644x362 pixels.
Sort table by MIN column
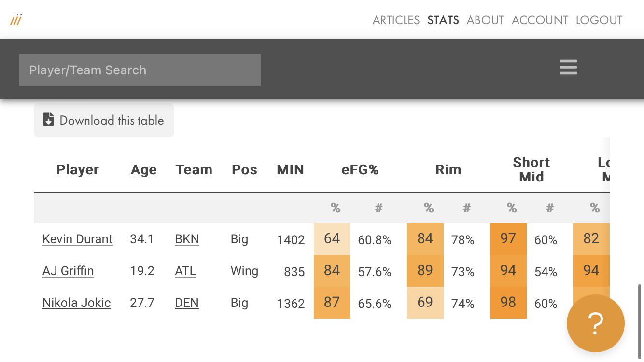(x=290, y=170)
